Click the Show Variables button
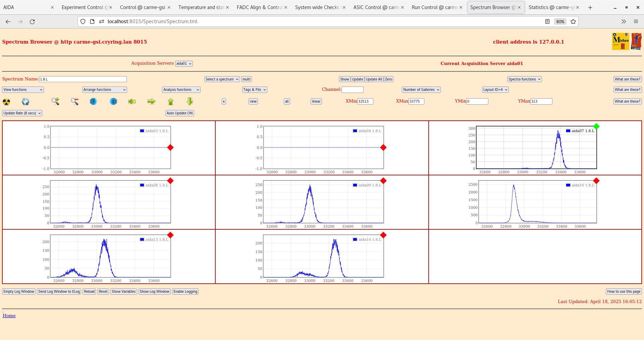Screen dimensions: 644x340 pos(124,291)
